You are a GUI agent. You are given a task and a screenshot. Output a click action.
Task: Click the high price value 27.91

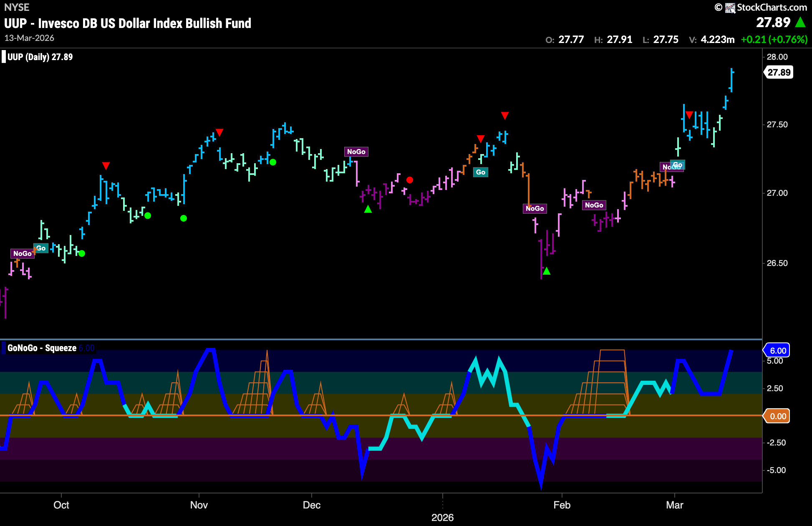click(620, 40)
